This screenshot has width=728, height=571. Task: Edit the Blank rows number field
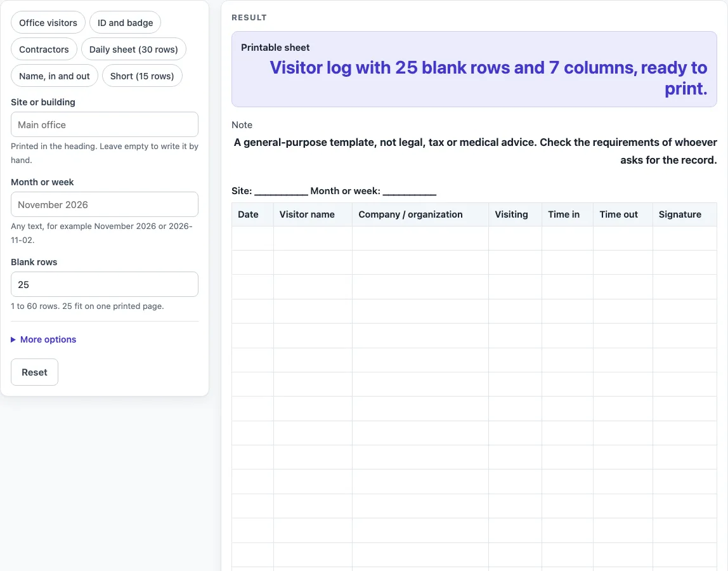coord(105,284)
